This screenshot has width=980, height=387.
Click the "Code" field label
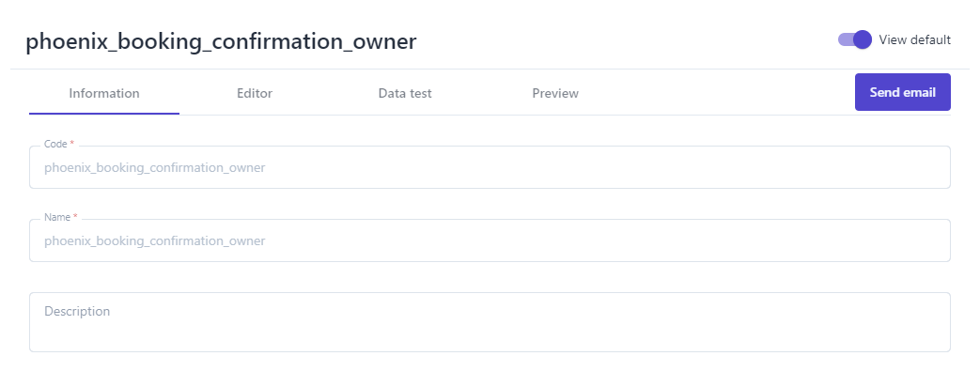click(x=55, y=144)
